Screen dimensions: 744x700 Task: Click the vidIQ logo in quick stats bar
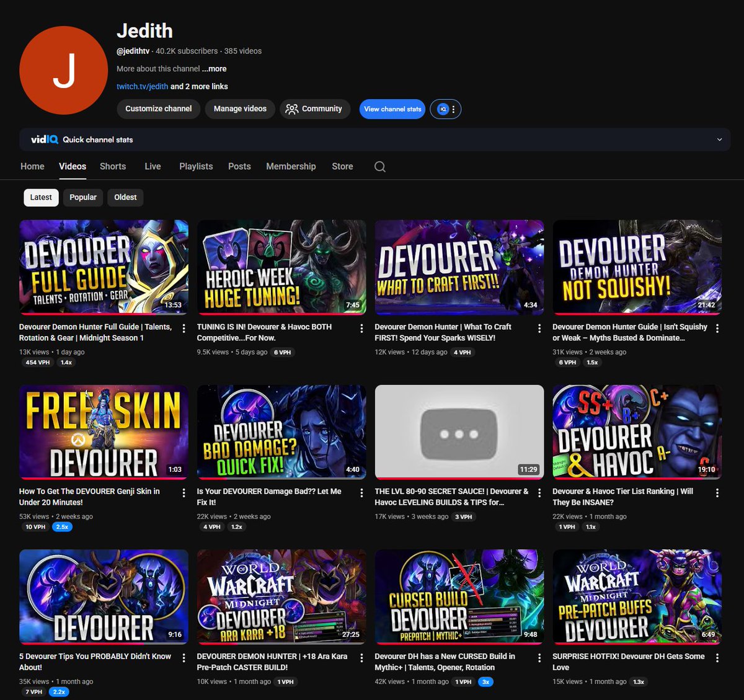44,140
